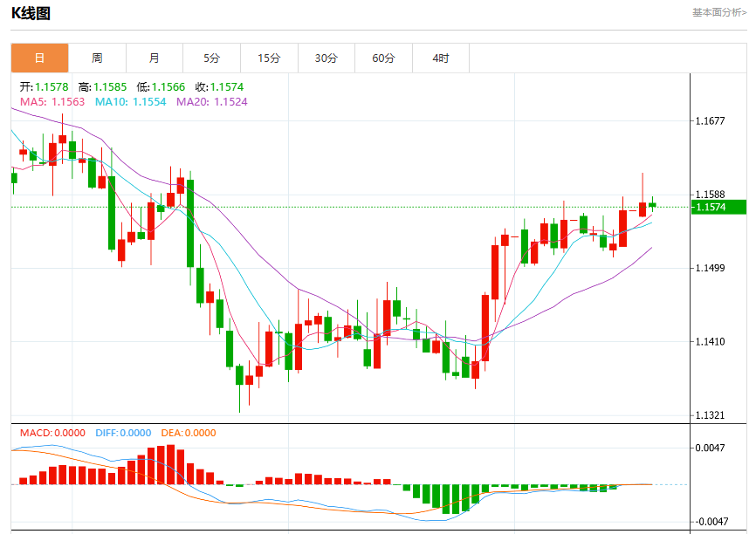Click the MA5 indicator label
This screenshot has width=756, height=534.
click(x=52, y=102)
